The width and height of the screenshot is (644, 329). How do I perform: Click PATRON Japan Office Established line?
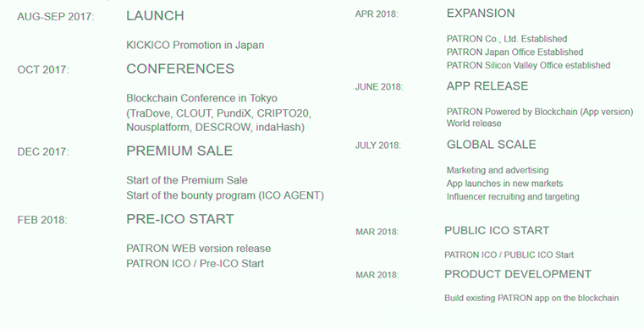coord(515,52)
